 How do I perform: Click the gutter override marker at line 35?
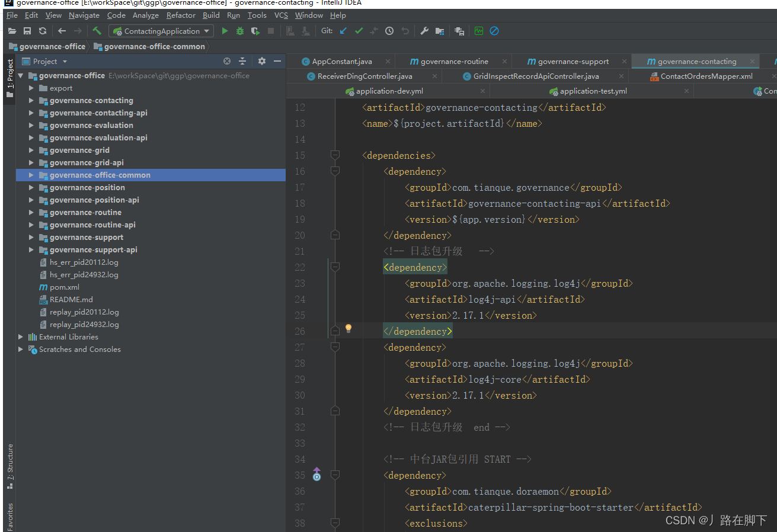click(316, 473)
